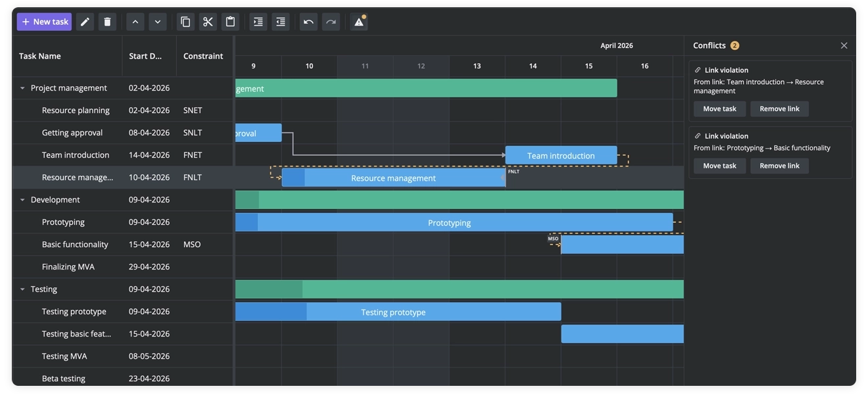This screenshot has height=397, width=868.
Task: Move task up with the chevron up icon
Action: 135,22
